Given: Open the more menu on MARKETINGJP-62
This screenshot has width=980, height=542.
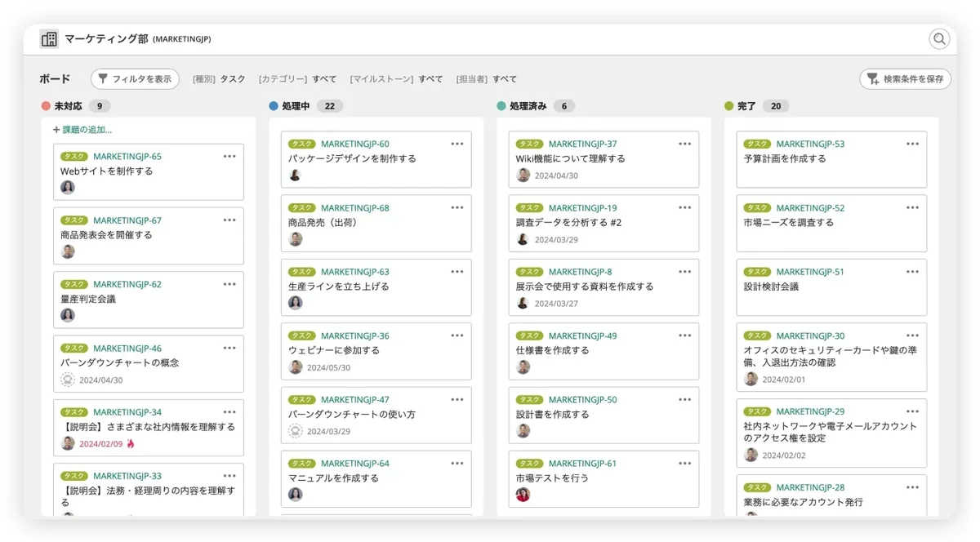Looking at the screenshot, I should (229, 284).
